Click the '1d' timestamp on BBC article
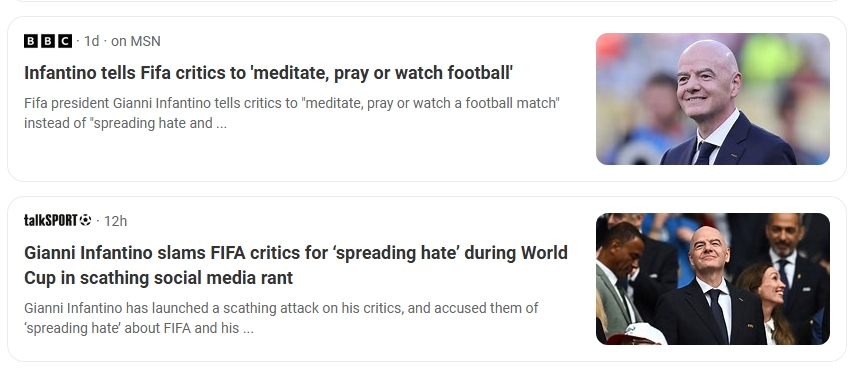Image resolution: width=856 pixels, height=376 pixels. [92, 41]
